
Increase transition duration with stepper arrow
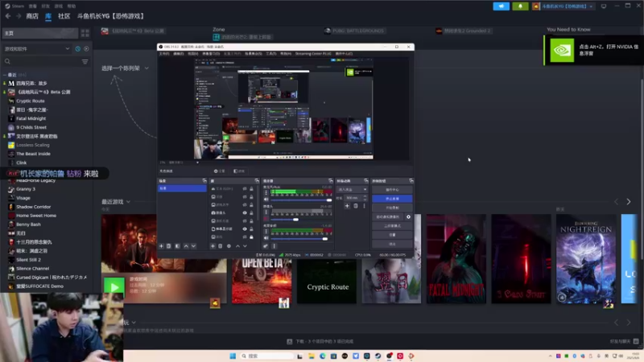point(365,196)
